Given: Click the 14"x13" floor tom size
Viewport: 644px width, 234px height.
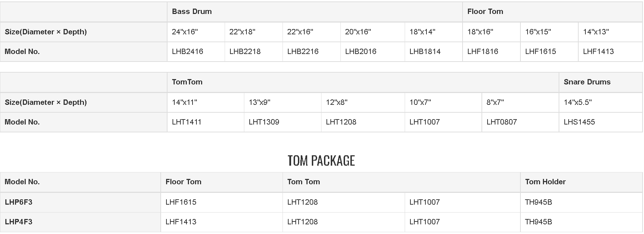Looking at the screenshot, I should [x=596, y=32].
